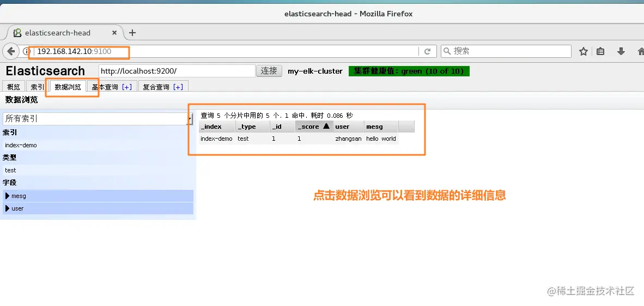Click the my-elk-cluster cluster name
Viewport: 644px width, 306px height.
tap(315, 71)
